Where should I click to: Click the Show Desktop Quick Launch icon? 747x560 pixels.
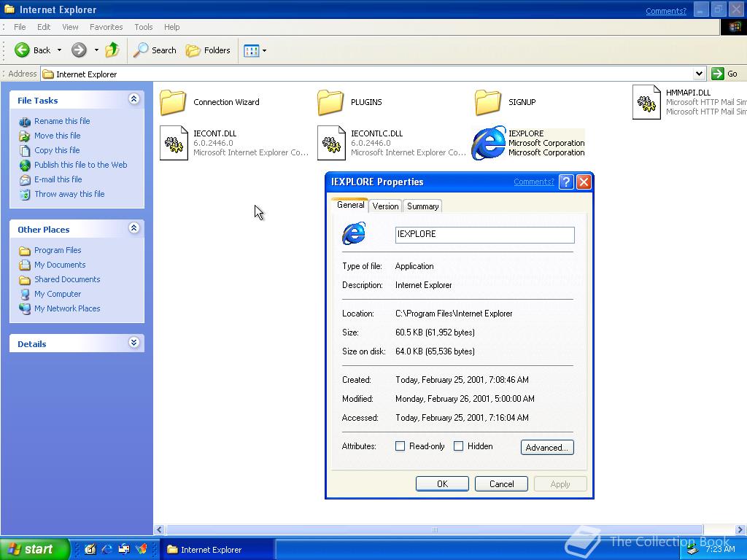tap(90, 549)
